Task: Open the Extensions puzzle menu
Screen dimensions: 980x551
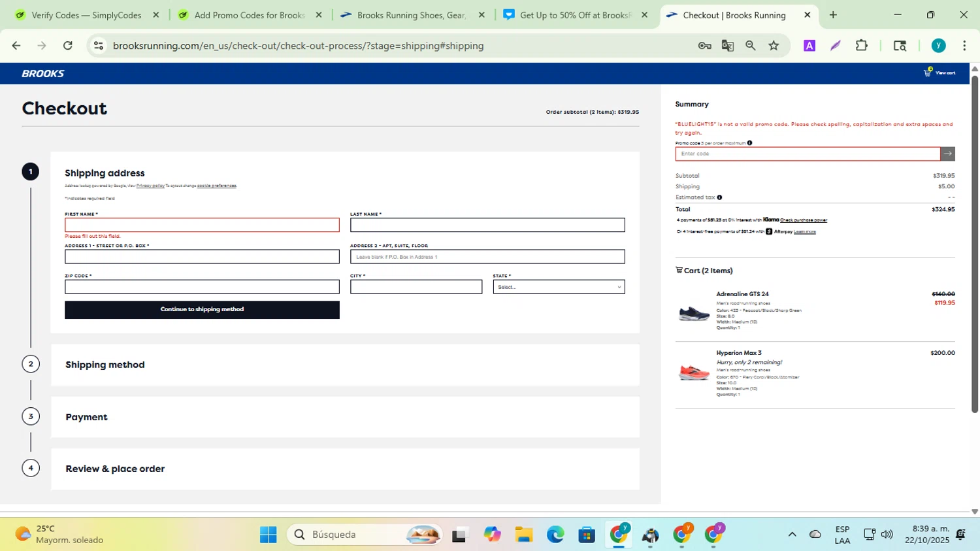Action: 862,46
